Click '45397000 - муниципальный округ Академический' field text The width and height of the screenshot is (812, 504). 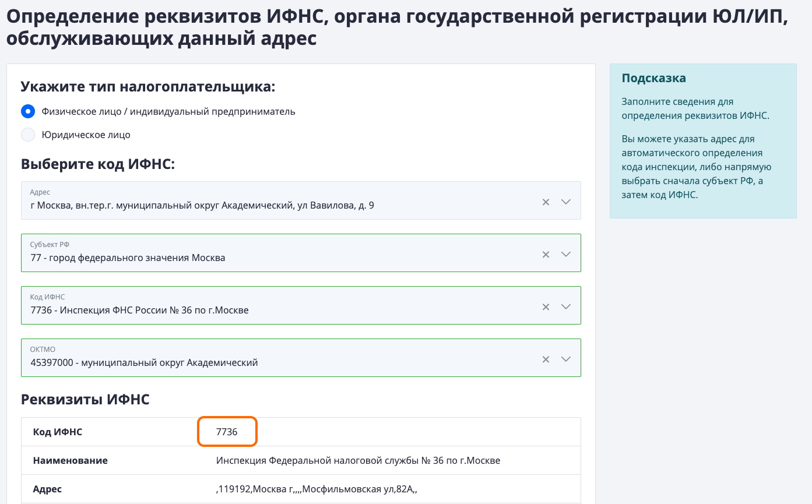[x=144, y=362]
